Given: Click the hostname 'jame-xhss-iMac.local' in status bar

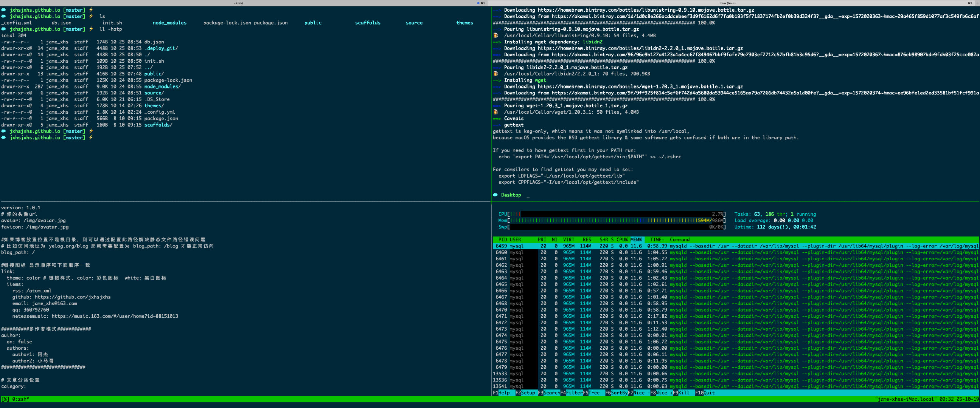Looking at the screenshot, I should coord(907,399).
